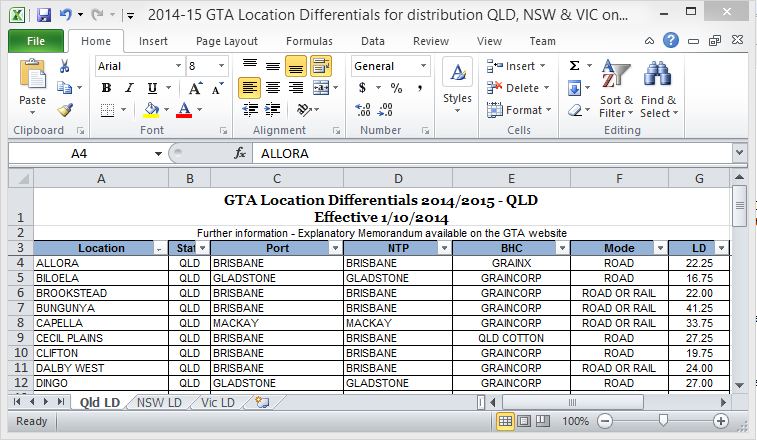Click the Format Painter brush icon
Image resolution: width=757 pixels, height=441 pixels.
pyautogui.click(x=65, y=110)
